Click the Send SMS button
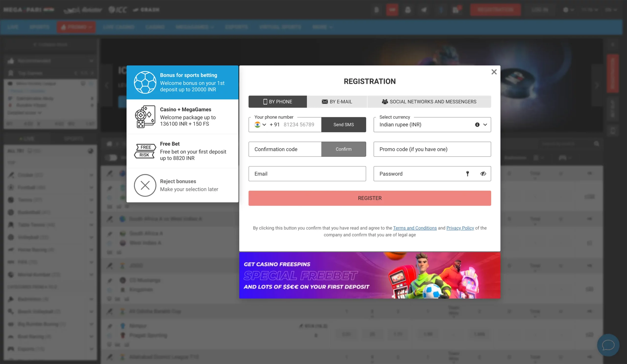The image size is (627, 364). (x=343, y=125)
